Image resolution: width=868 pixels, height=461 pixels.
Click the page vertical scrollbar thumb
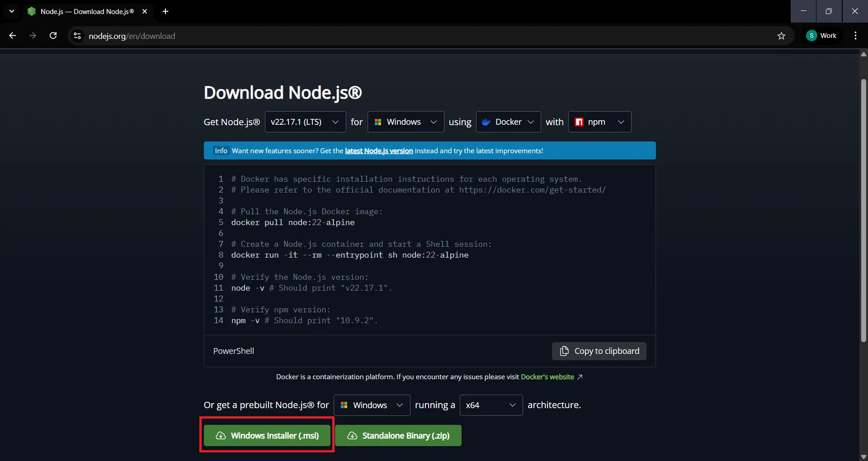pos(864,210)
